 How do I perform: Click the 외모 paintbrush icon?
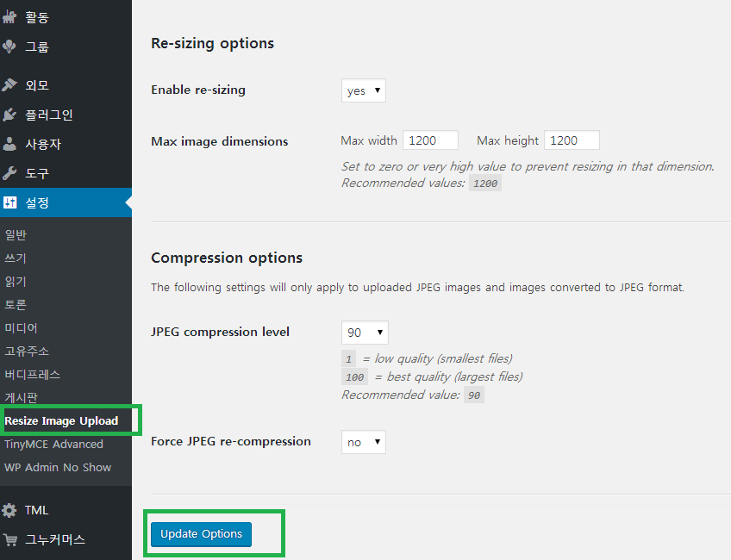pos(9,85)
